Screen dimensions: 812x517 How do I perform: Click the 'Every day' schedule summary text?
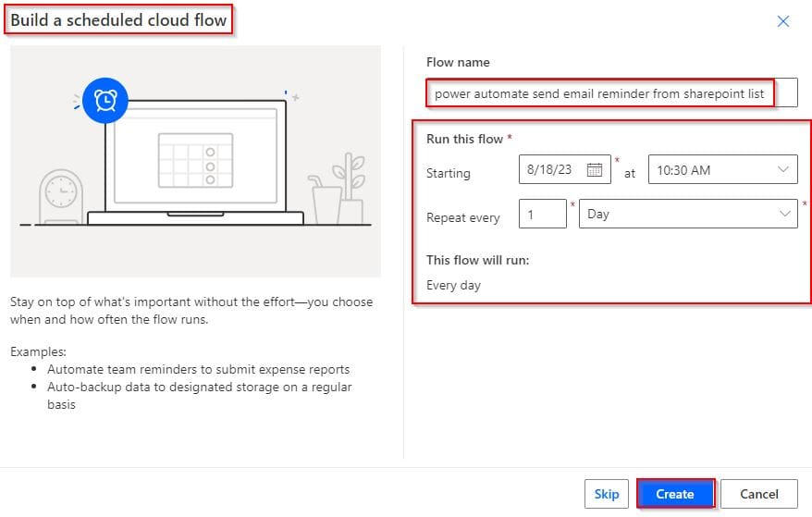point(454,286)
